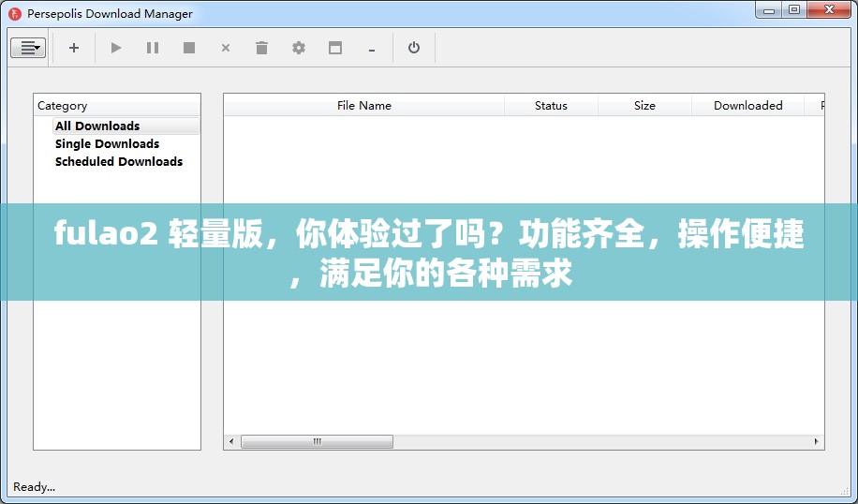
Task: Delete download file with the trash icon
Action: pyautogui.click(x=261, y=48)
